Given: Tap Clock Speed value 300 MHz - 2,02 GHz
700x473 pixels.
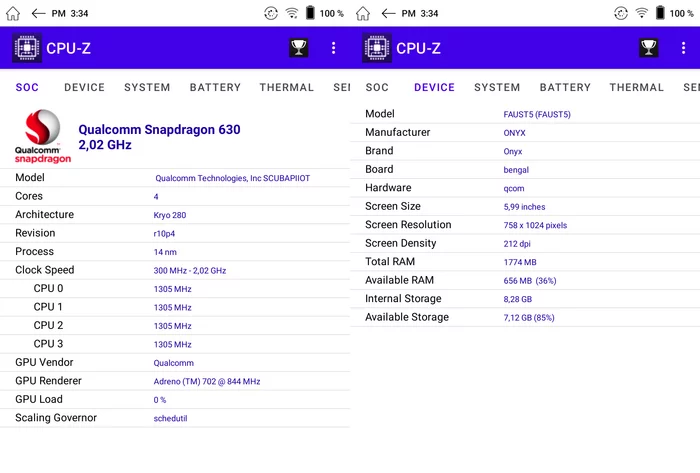Looking at the screenshot, I should [x=190, y=270].
